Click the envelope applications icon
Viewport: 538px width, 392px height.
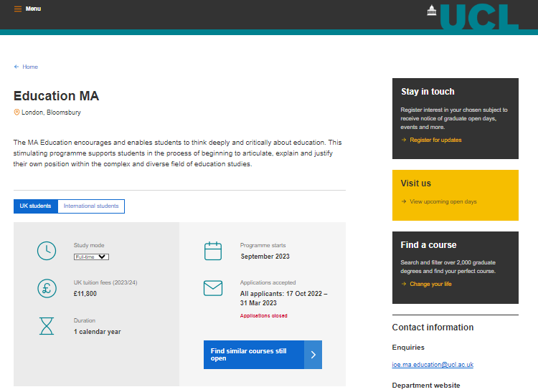tap(213, 288)
